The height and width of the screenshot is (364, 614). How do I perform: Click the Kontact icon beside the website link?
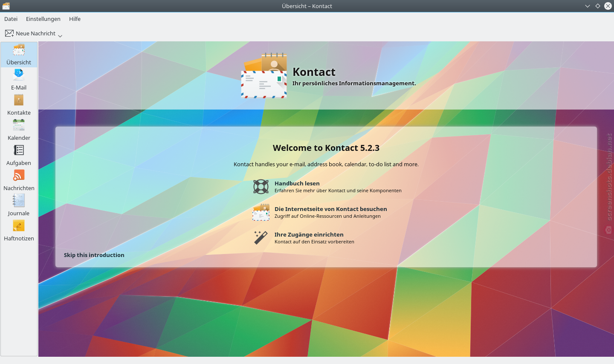pos(261,212)
